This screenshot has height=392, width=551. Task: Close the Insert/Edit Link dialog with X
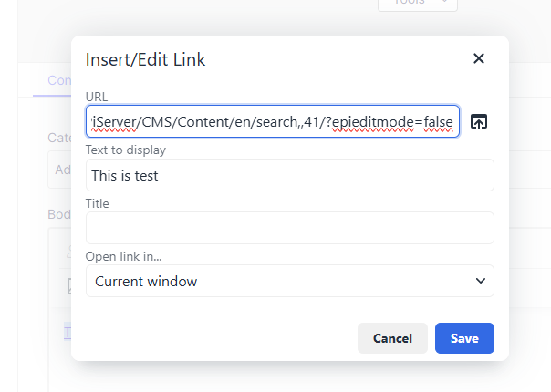pos(478,59)
